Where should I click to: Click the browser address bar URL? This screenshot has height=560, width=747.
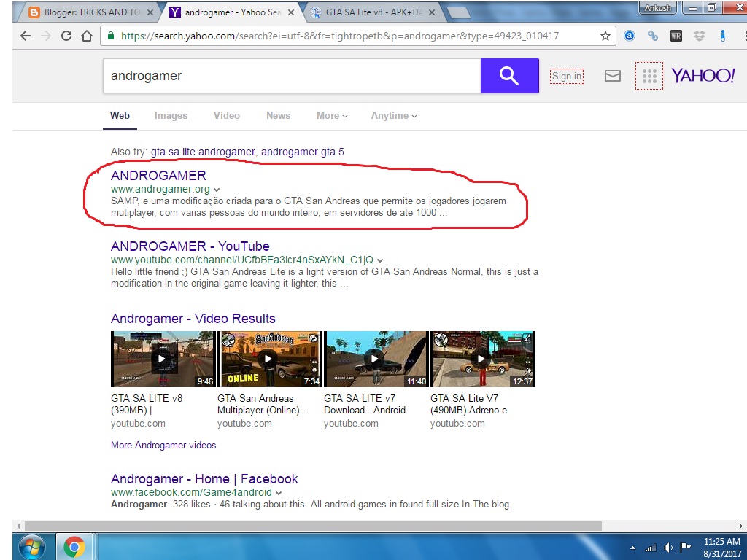tap(340, 36)
